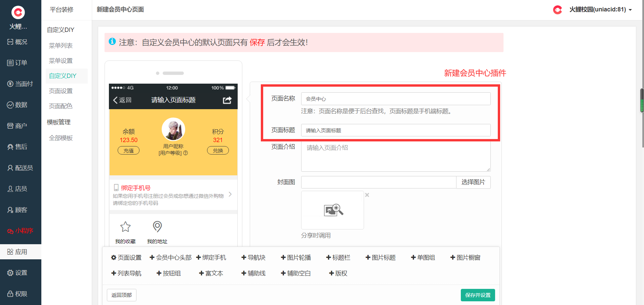Click the share icon in the phone preview header
Screen dimensions: 644x305
(227, 100)
